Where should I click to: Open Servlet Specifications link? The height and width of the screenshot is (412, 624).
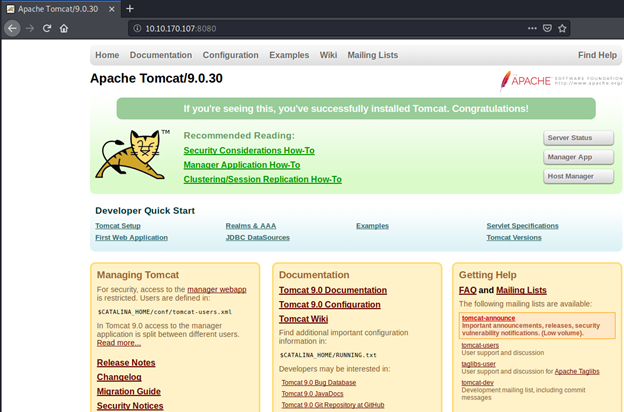pyautogui.click(x=523, y=226)
